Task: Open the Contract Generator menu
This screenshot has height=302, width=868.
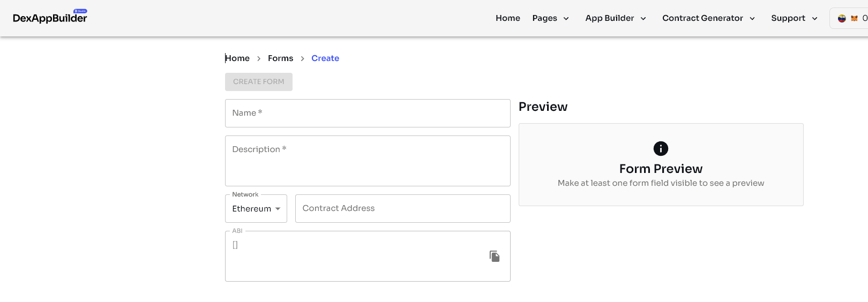Action: click(708, 18)
